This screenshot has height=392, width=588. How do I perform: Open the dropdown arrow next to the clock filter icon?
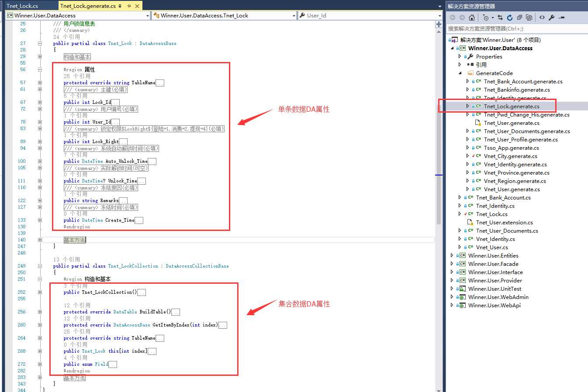coord(493,17)
